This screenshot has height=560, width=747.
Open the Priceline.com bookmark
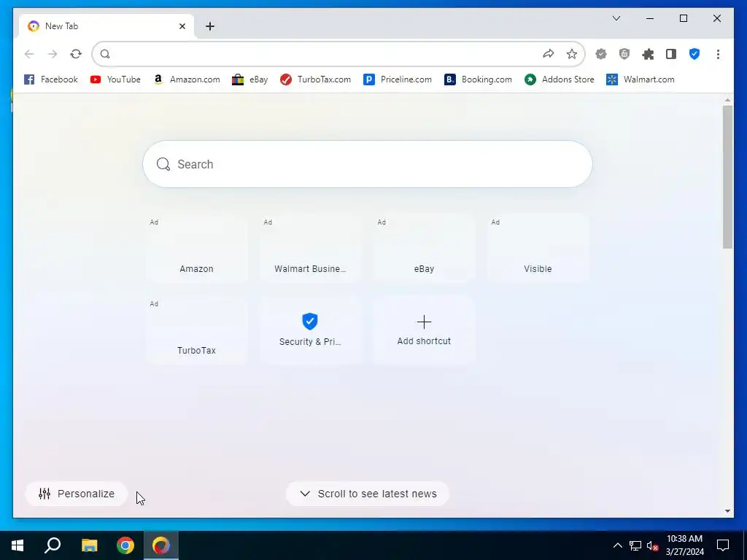[398, 79]
